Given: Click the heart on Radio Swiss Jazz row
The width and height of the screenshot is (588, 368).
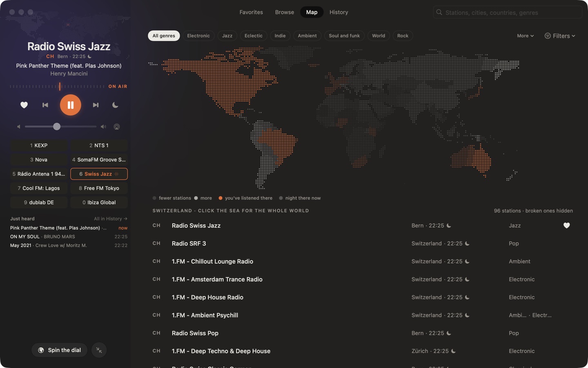Looking at the screenshot, I should point(566,225).
